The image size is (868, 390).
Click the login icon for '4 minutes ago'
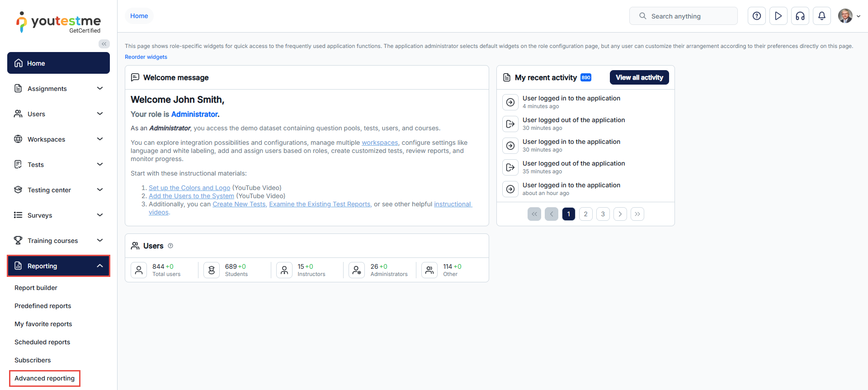coord(510,102)
